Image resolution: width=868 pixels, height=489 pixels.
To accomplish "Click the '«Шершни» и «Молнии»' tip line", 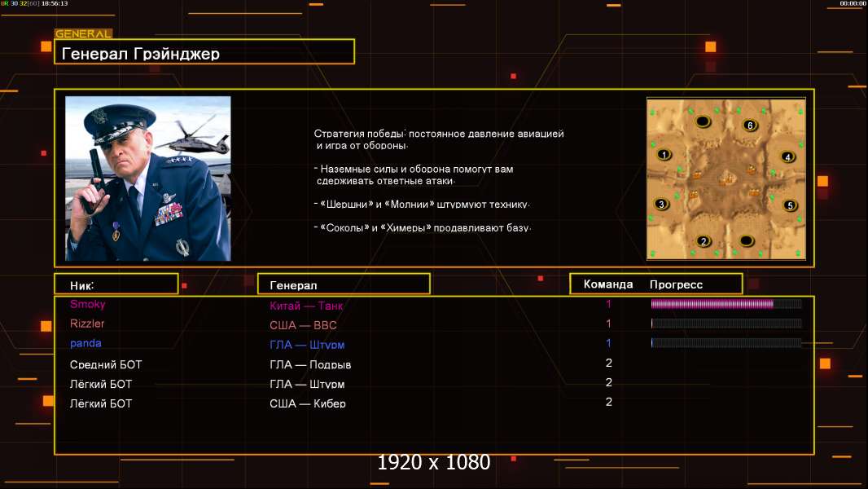I will coord(422,205).
